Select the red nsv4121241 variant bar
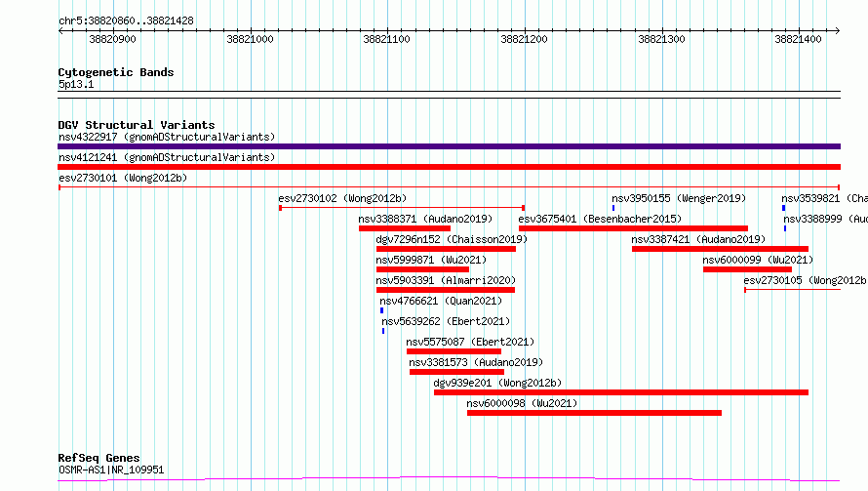Image resolution: width=868 pixels, height=491 pixels. pos(449,167)
